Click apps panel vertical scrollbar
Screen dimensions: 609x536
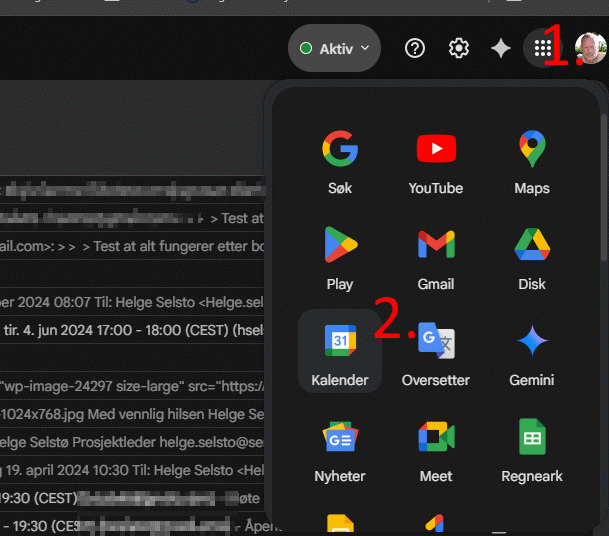tap(604, 186)
